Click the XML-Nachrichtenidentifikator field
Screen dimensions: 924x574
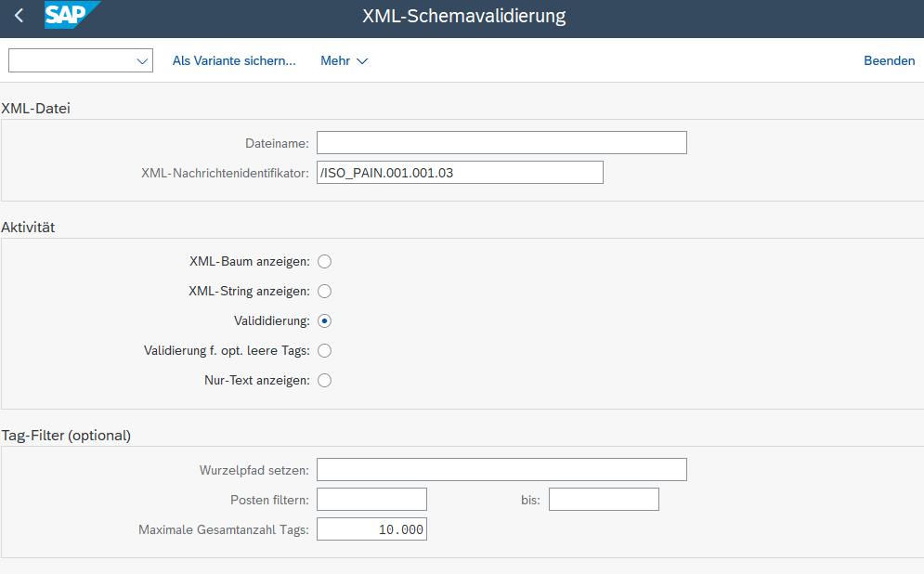(460, 173)
